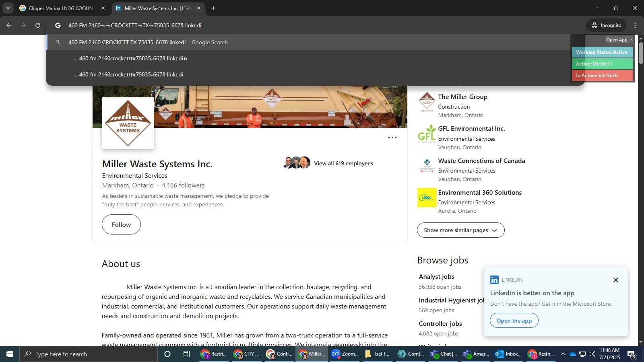Click the In Active 63:16:26 timer
The width and height of the screenshot is (644, 362).
(602, 76)
